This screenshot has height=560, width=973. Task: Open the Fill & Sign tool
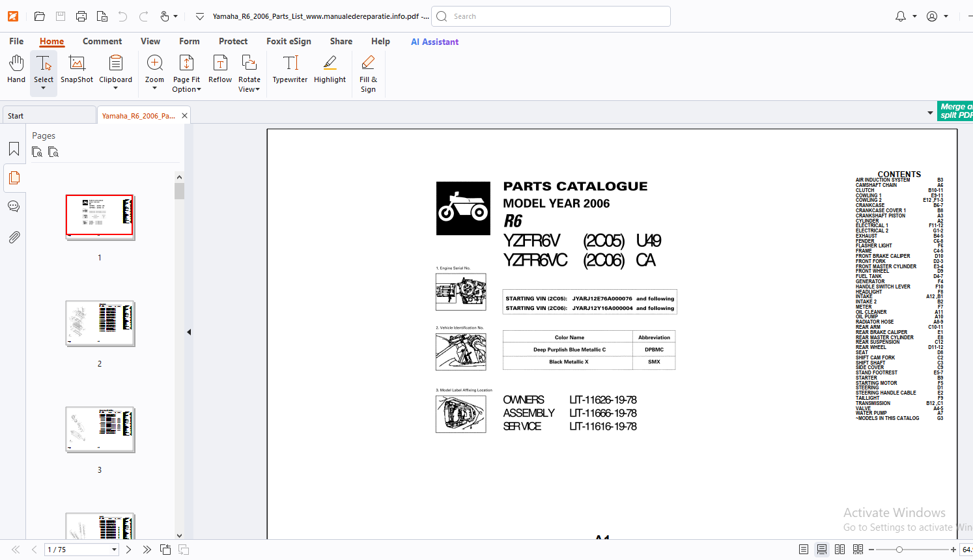click(368, 74)
